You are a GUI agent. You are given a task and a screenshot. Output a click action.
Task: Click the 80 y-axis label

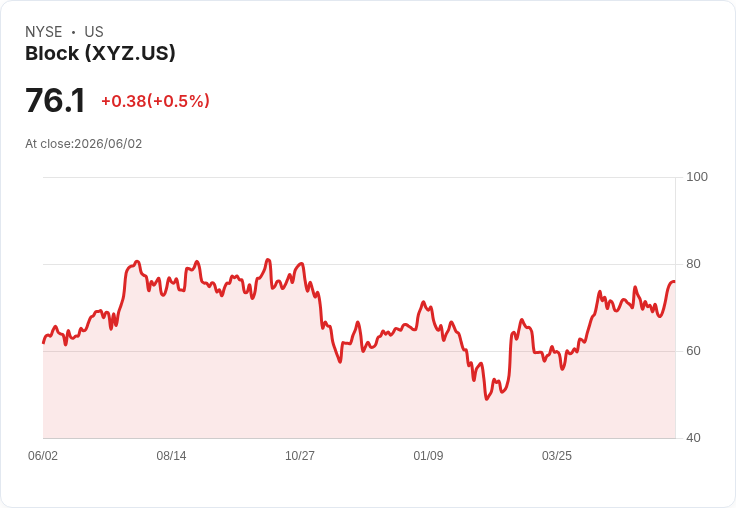point(693,264)
